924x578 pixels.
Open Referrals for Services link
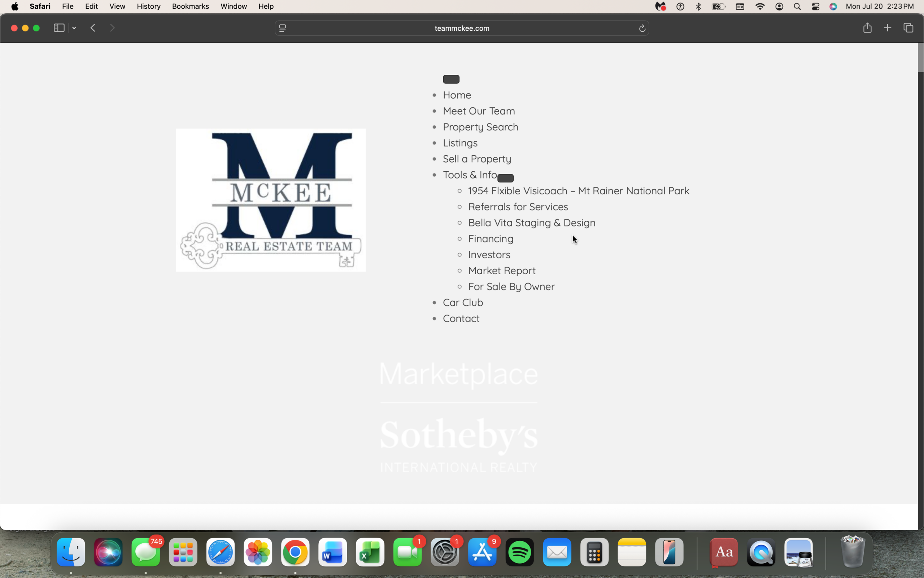click(518, 207)
